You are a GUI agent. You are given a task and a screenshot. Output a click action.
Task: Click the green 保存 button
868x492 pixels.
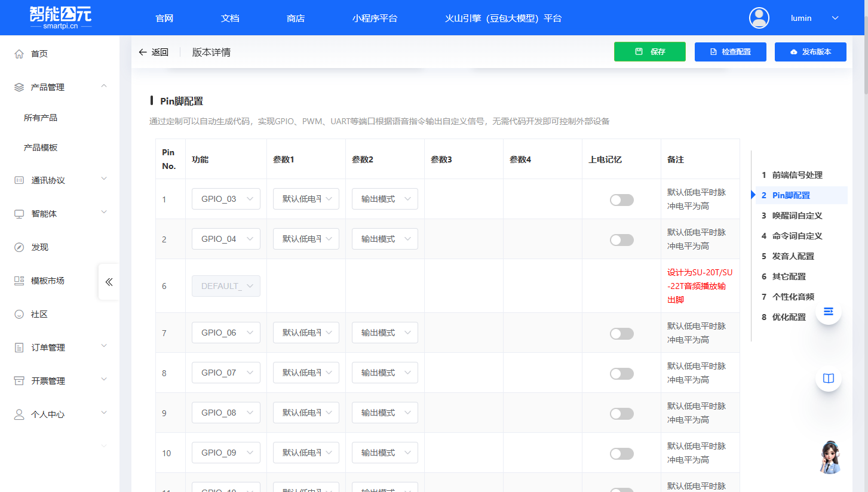(x=649, y=52)
